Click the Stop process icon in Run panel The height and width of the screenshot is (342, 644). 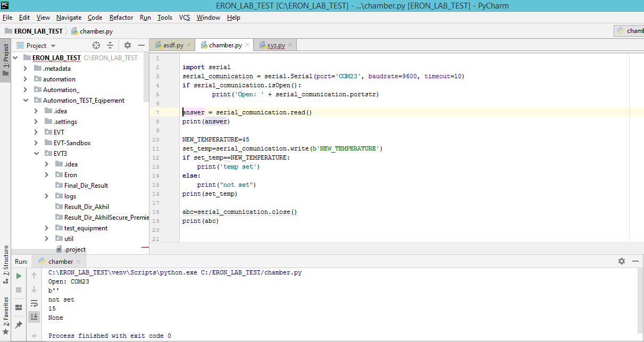click(18, 289)
